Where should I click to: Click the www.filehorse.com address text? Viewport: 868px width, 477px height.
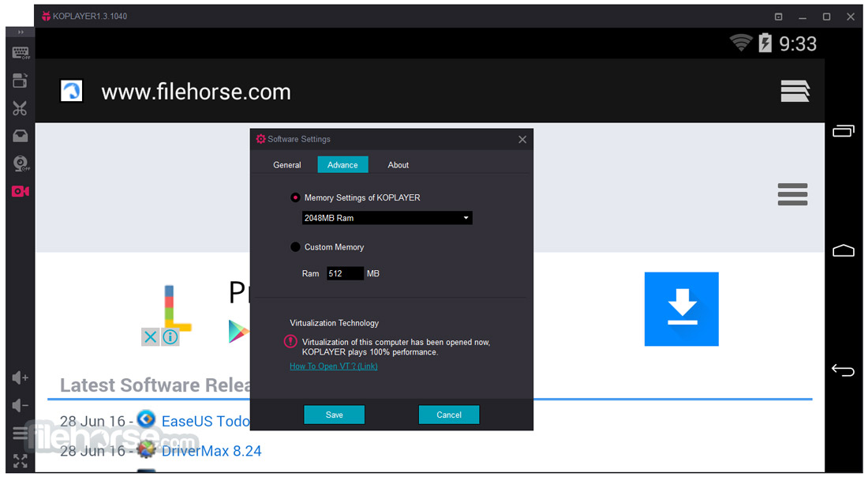click(x=196, y=92)
